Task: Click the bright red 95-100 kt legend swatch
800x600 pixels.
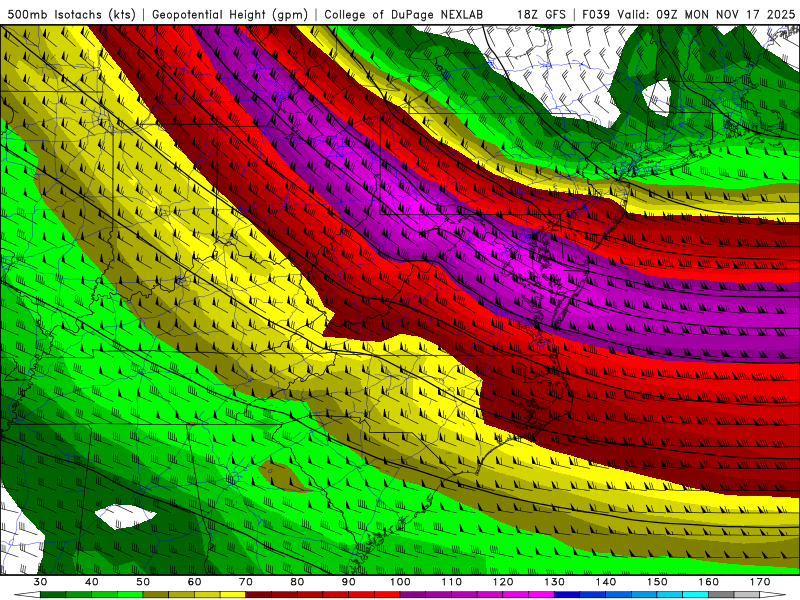Action: coord(387,595)
